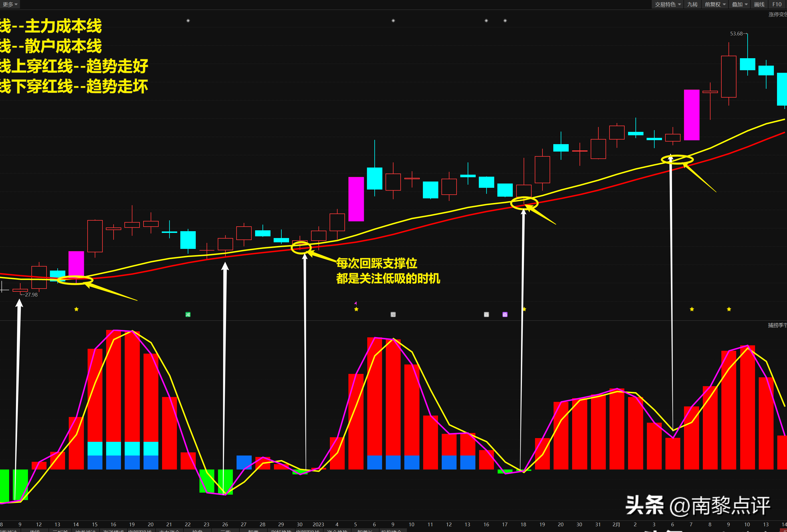Click the last yellow star marker on right
This screenshot has width=787, height=532.
coord(729,309)
